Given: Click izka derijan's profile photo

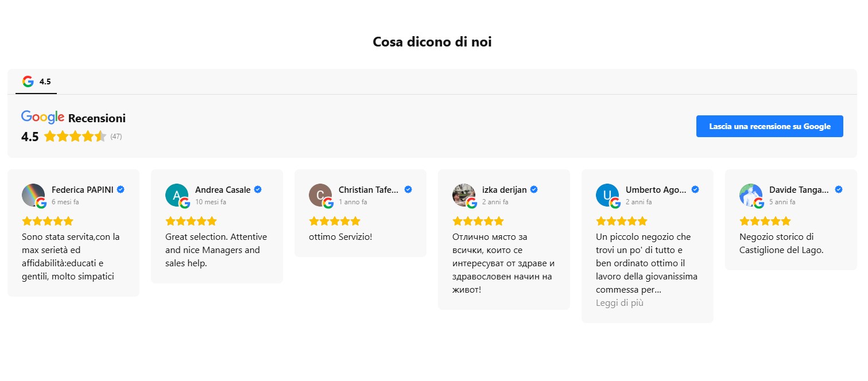Looking at the screenshot, I should click(x=464, y=195).
